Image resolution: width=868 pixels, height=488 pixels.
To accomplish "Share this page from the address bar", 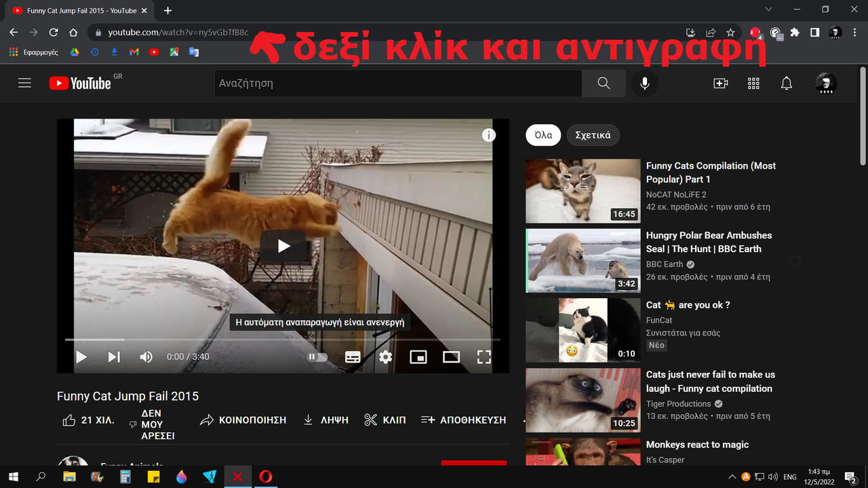I will pos(711,33).
